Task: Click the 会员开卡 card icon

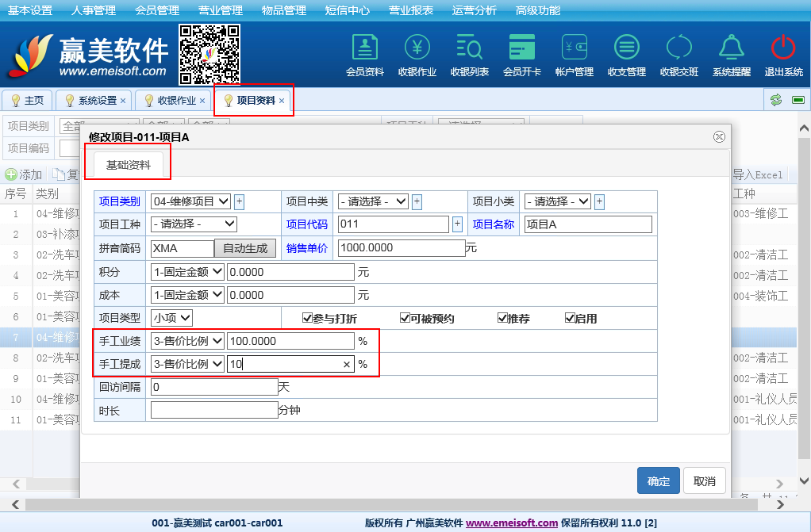Action: pyautogui.click(x=522, y=48)
